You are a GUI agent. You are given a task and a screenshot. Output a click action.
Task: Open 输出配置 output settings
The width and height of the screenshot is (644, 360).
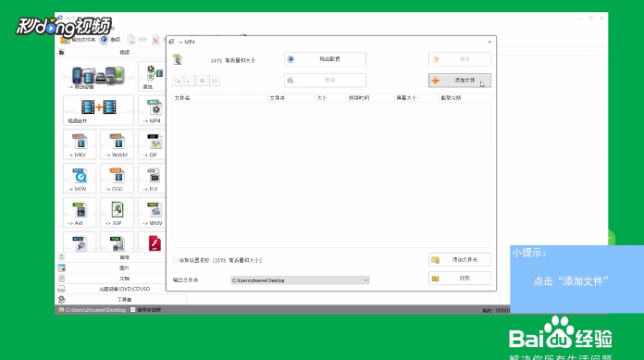click(325, 59)
